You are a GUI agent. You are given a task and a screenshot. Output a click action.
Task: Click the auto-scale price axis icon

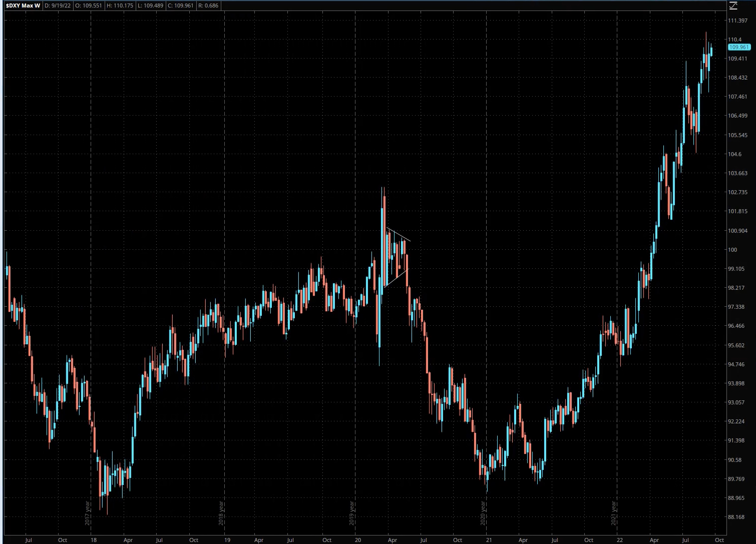[733, 6]
